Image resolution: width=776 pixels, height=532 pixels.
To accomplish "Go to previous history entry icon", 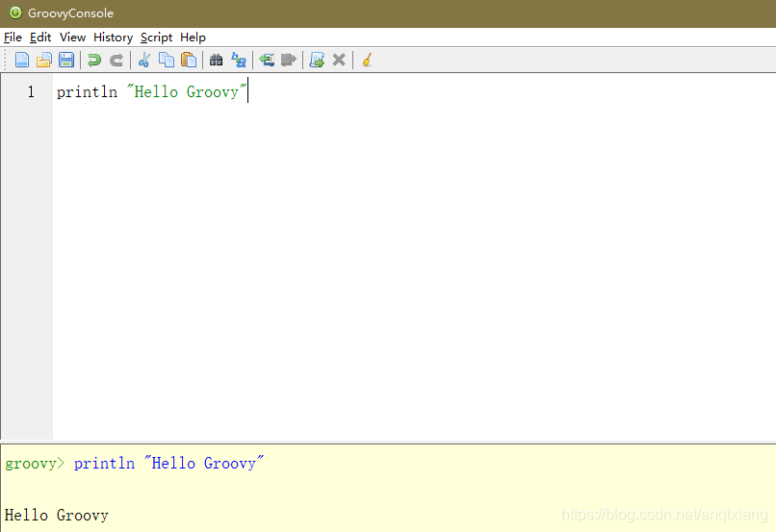I will [267, 60].
